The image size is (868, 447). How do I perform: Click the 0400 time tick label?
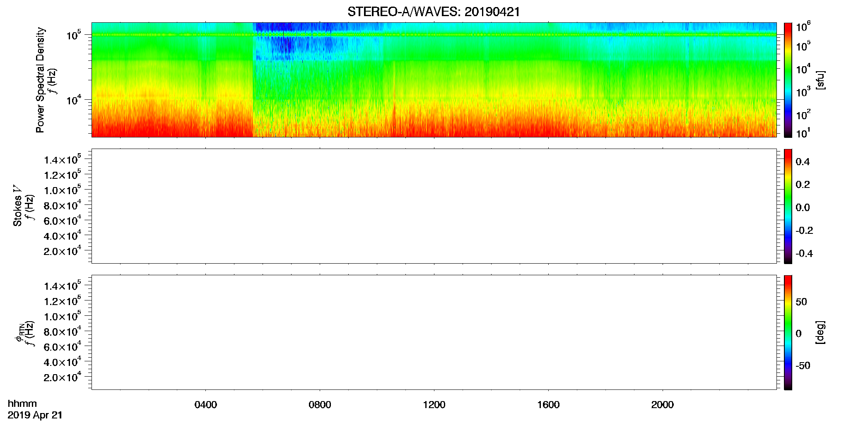(206, 405)
